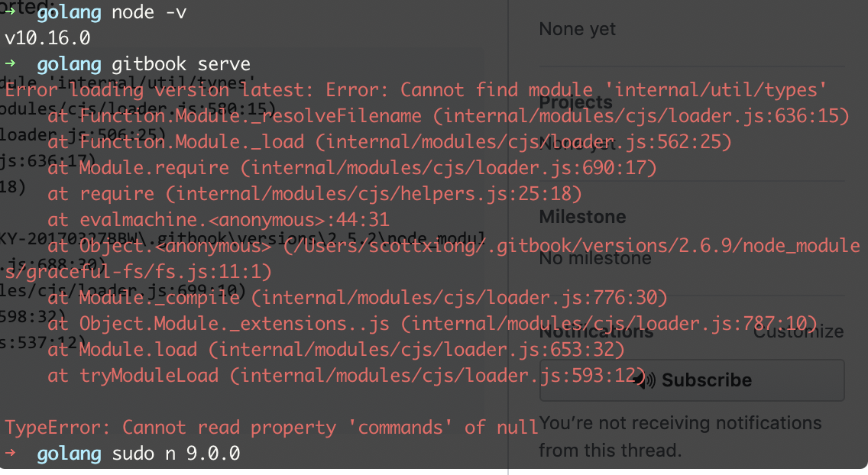Viewport: 868px width, 475px height.
Task: Click the 'not receiving notifications' message
Action: coord(680,436)
